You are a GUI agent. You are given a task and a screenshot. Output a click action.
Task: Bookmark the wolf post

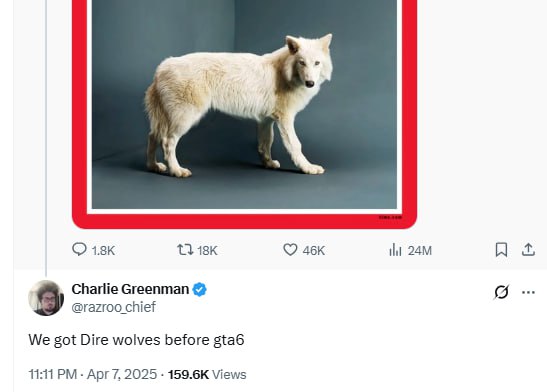tap(501, 250)
